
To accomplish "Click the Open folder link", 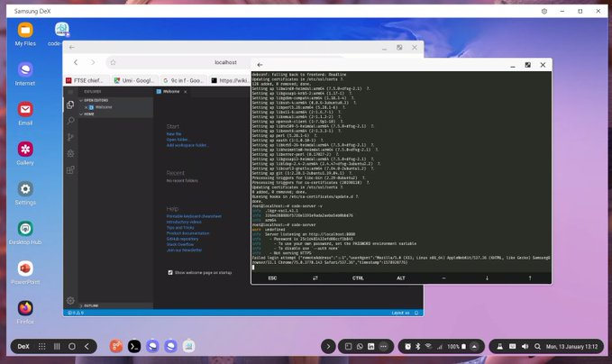I will (x=178, y=140).
